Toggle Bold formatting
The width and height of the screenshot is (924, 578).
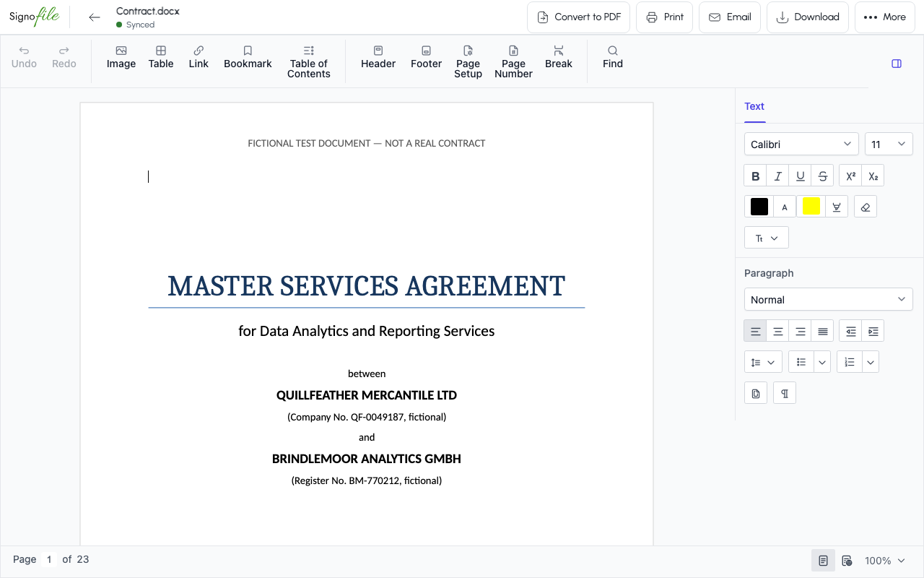(x=755, y=176)
